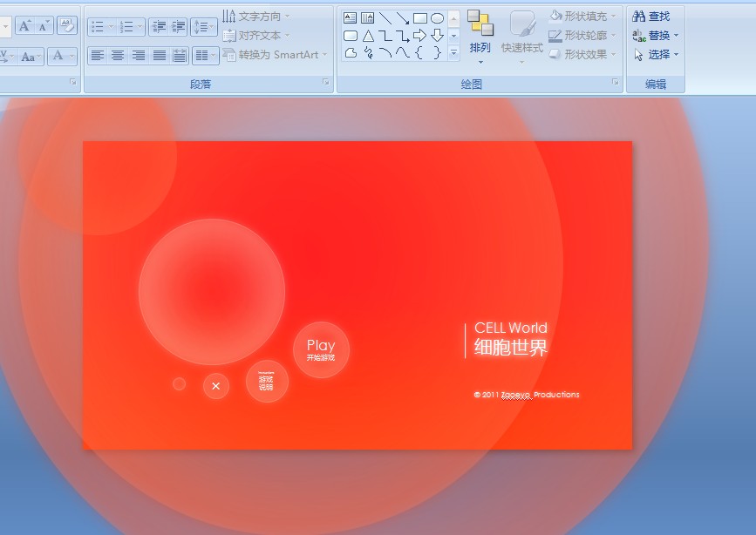Open the 选择 select menu

[655, 55]
